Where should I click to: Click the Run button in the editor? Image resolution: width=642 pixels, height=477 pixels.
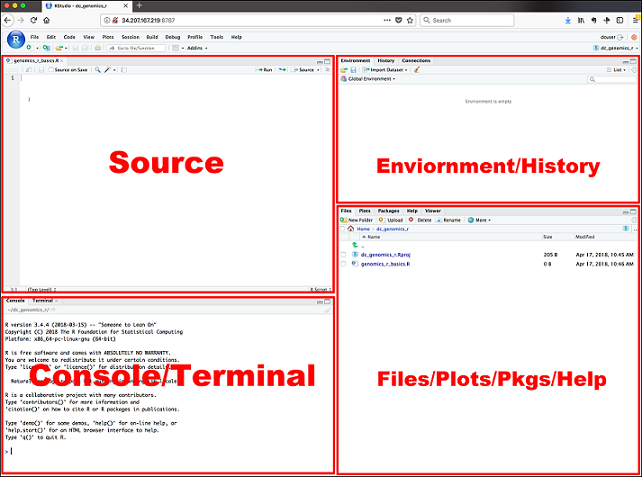point(265,70)
